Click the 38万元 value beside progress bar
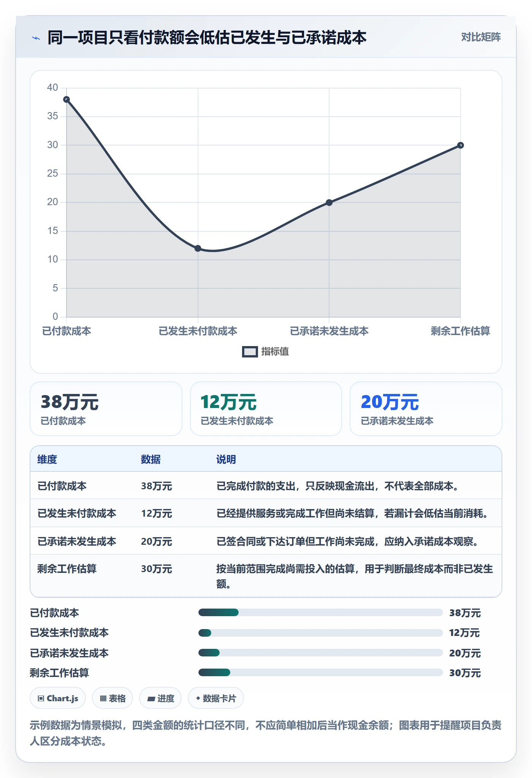The image size is (532, 778). pyautogui.click(x=465, y=613)
